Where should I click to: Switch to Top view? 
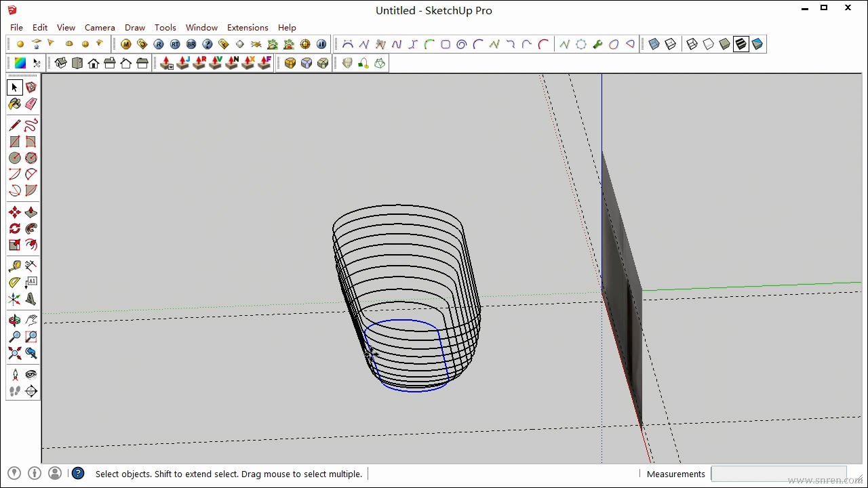[77, 63]
